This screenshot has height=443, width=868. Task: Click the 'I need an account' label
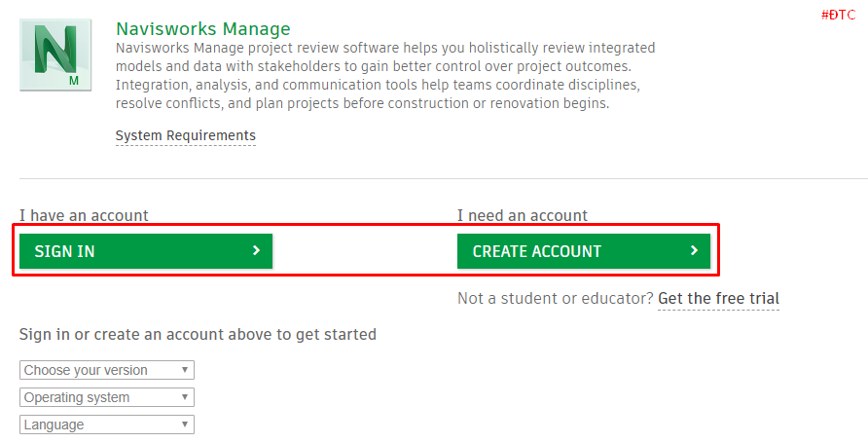[x=523, y=215]
